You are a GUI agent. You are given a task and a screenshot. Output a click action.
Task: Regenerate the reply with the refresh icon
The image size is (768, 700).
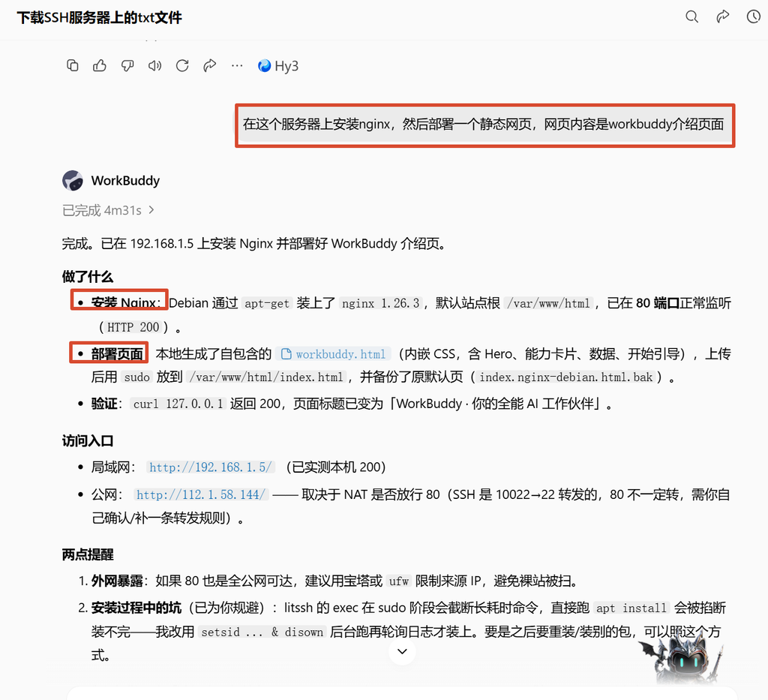(182, 65)
